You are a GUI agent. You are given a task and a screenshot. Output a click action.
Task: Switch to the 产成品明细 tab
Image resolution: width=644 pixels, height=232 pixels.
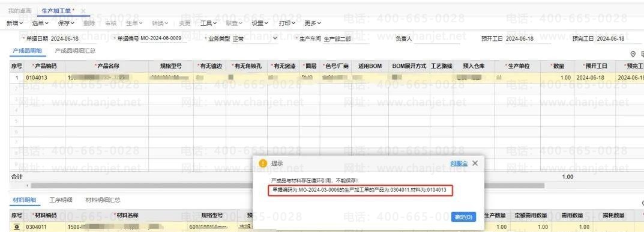27,50
